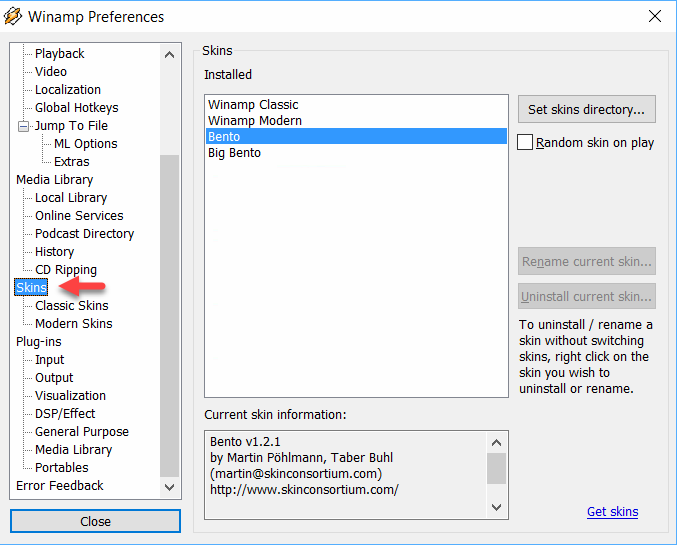Image resolution: width=677 pixels, height=545 pixels.
Task: Select top-level Media Library category
Action: [x=54, y=180]
